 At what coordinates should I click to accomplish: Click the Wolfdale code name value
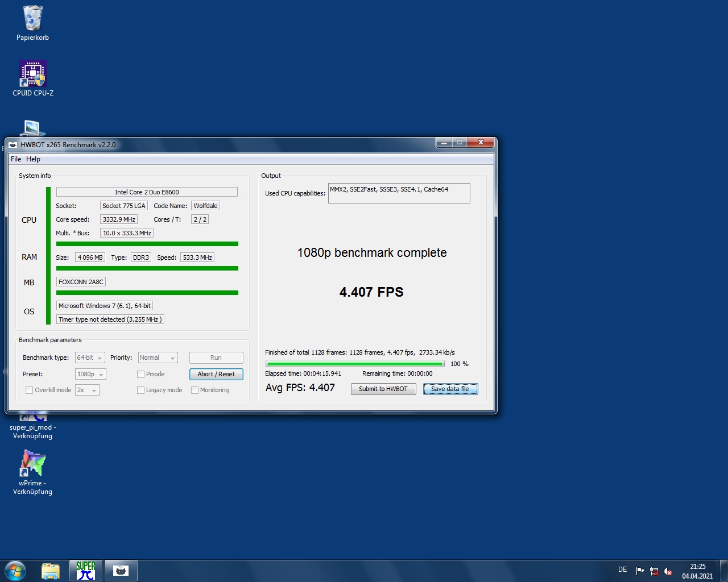(205, 206)
